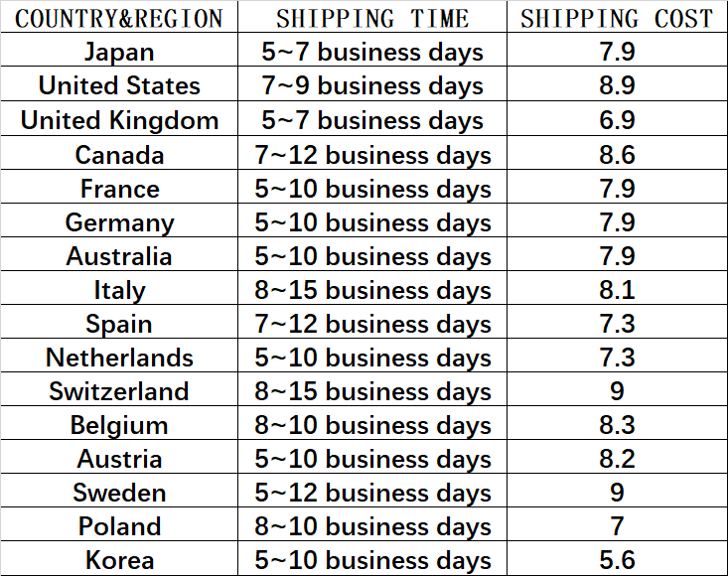Select the Japan country cell
Image resolution: width=728 pixels, height=576 pixels.
pyautogui.click(x=119, y=53)
